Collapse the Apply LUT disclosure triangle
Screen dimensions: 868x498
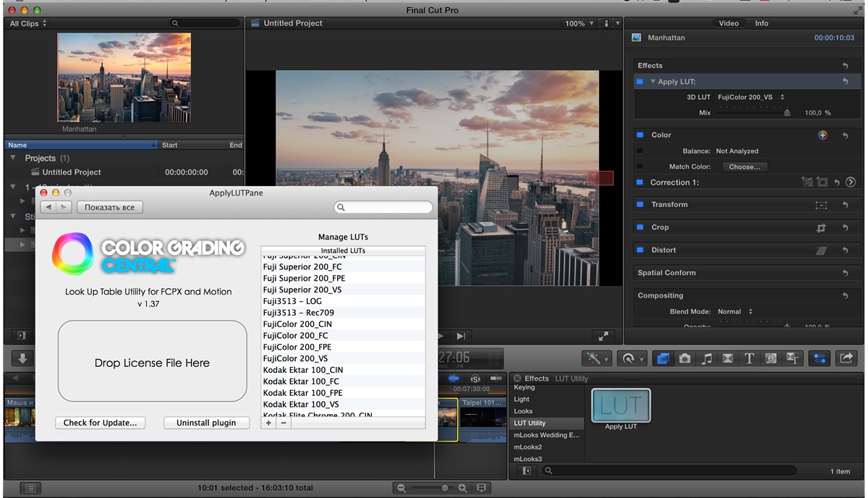click(652, 82)
